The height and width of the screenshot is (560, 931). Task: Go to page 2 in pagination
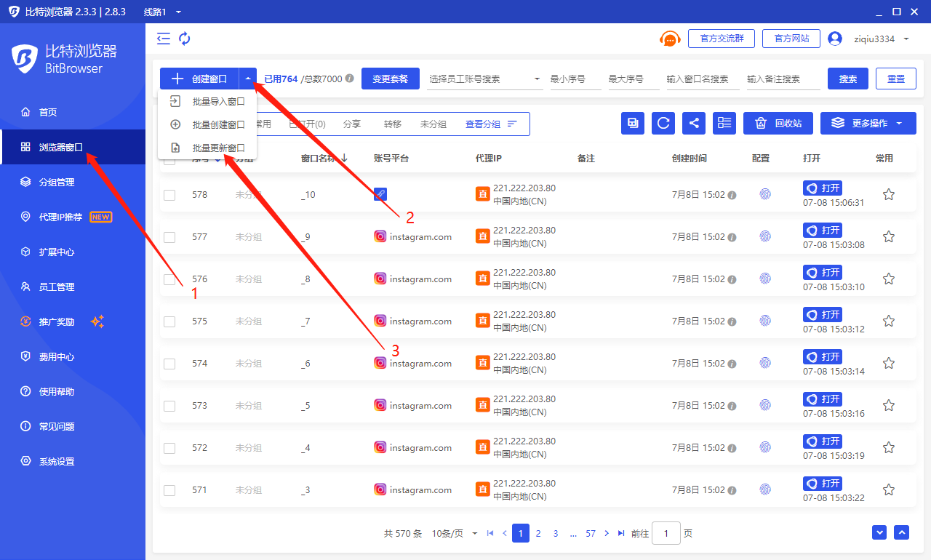pyautogui.click(x=538, y=533)
